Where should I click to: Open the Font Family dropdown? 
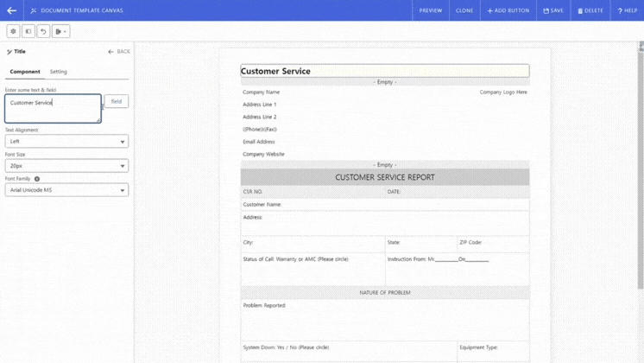click(x=66, y=190)
